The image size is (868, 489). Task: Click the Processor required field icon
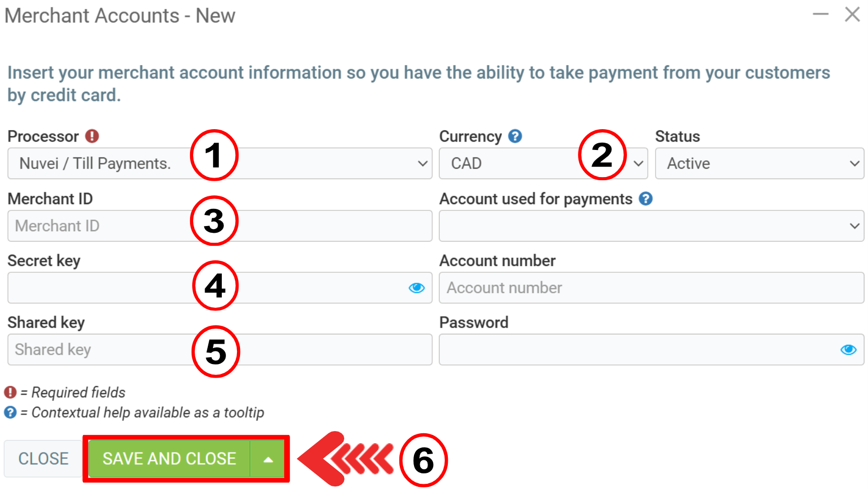[92, 136]
